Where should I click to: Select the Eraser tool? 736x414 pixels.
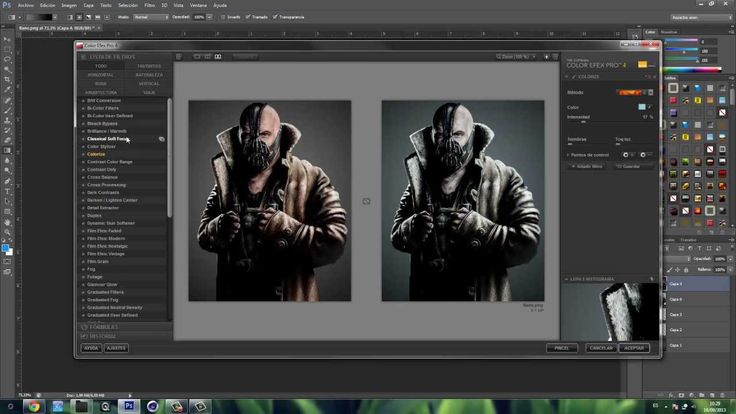(7, 140)
